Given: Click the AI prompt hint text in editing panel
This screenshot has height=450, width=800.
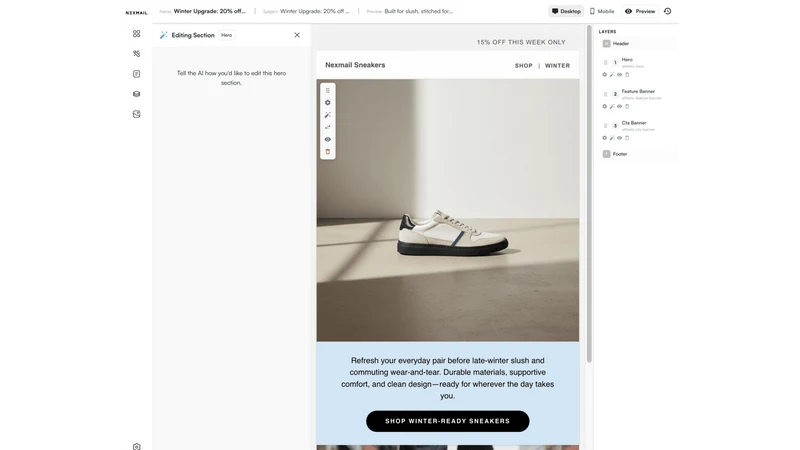Looking at the screenshot, I should [231, 78].
